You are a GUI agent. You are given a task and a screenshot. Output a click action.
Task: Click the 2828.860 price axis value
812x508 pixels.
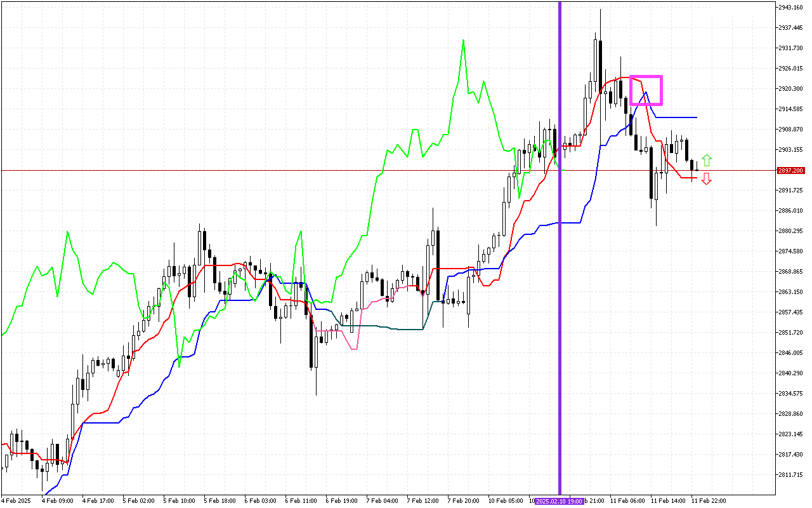790,414
